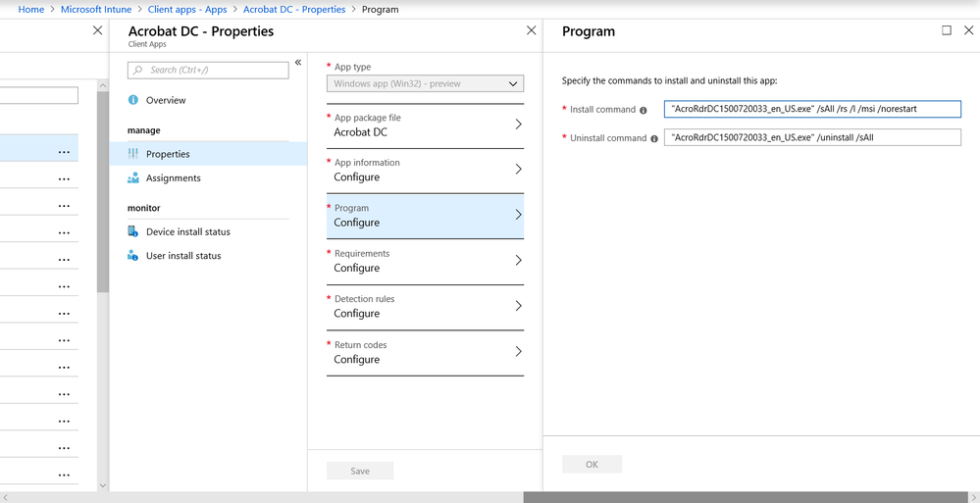Screen dimensions: 980x503
Task: Click the Search (Ctrl+/) box
Action: pos(208,70)
